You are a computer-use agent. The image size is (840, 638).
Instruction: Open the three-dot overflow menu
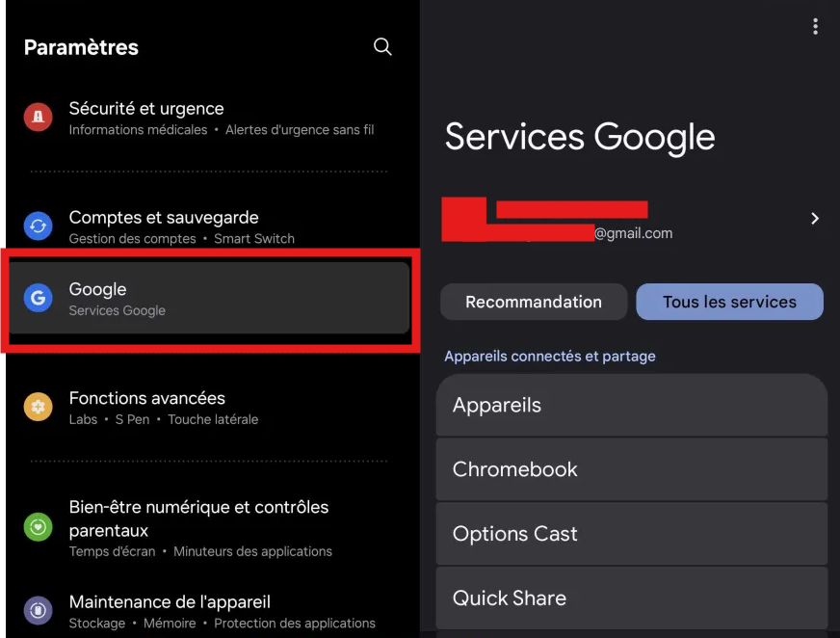(x=815, y=27)
